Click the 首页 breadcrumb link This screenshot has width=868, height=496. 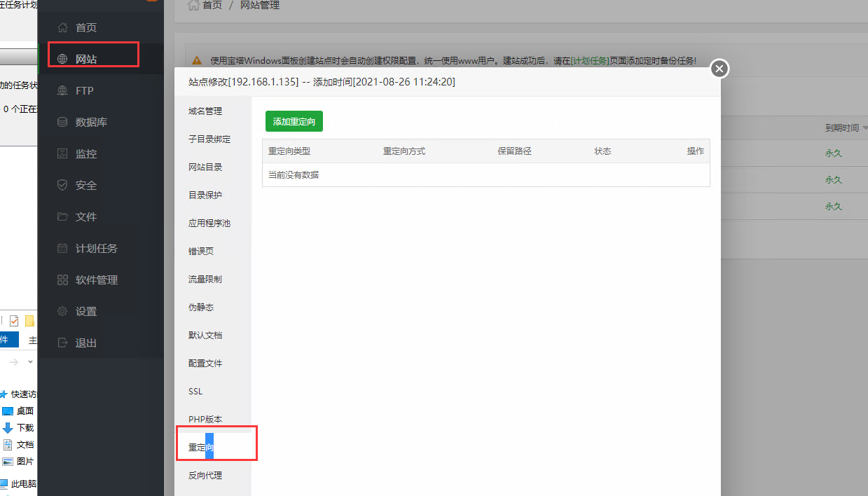(x=212, y=5)
